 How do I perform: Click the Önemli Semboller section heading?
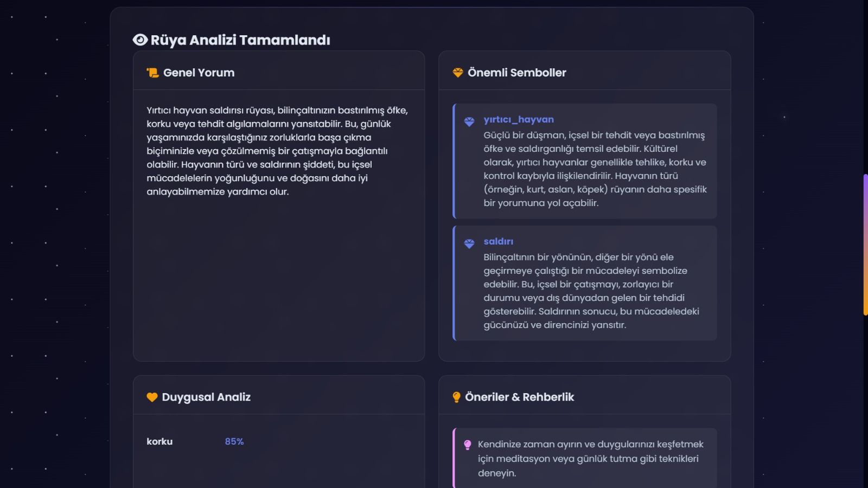[x=516, y=73]
